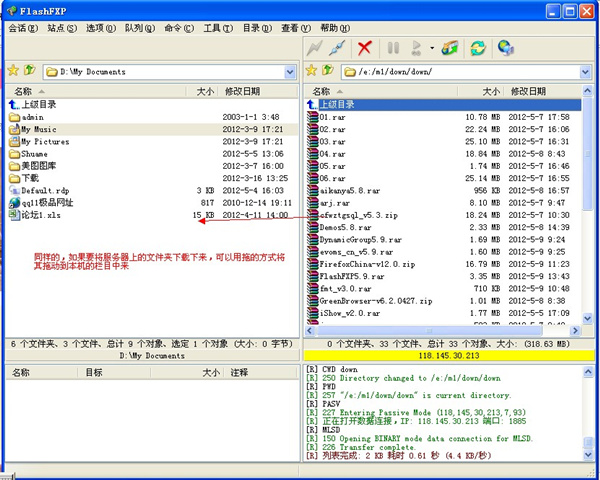
Task: Open the dropdown arrow next to the play icon
Action: point(432,48)
